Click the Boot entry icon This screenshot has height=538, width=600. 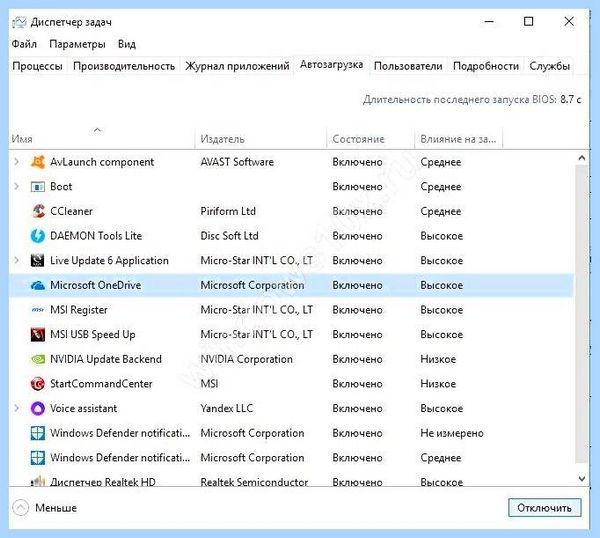point(38,187)
